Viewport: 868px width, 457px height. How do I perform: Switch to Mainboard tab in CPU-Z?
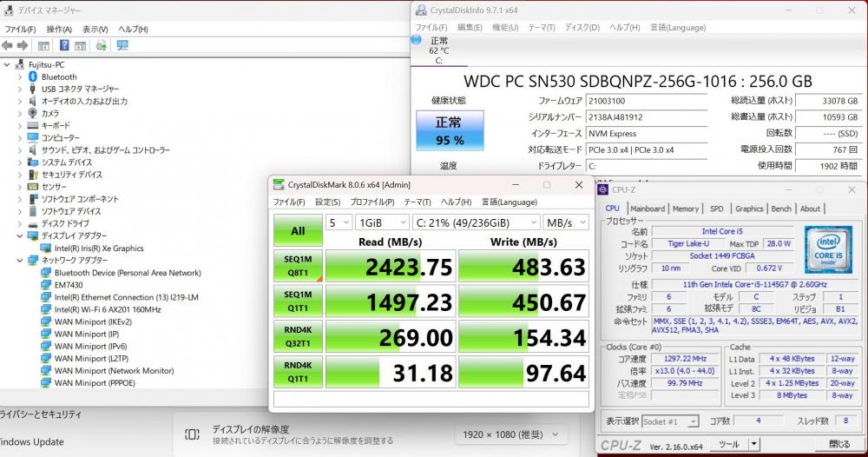(648, 209)
